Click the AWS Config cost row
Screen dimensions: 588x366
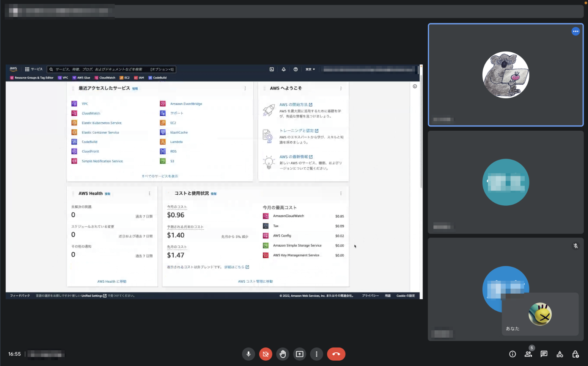tap(303, 236)
